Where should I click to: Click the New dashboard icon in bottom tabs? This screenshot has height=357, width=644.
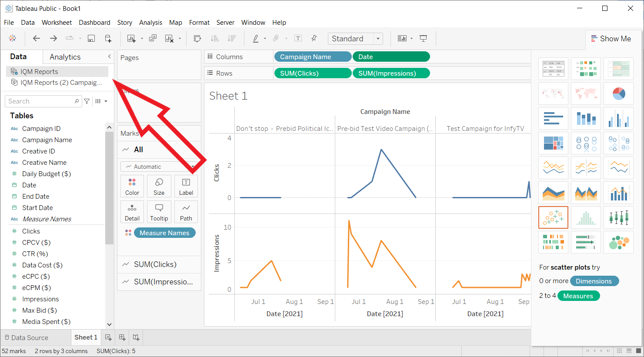(122, 337)
